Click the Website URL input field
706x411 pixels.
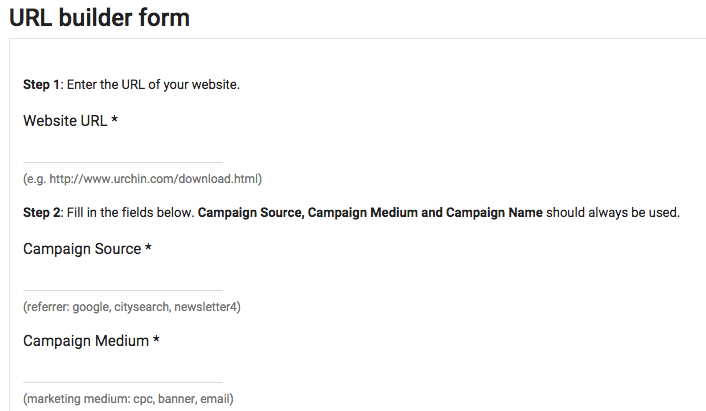click(122, 151)
